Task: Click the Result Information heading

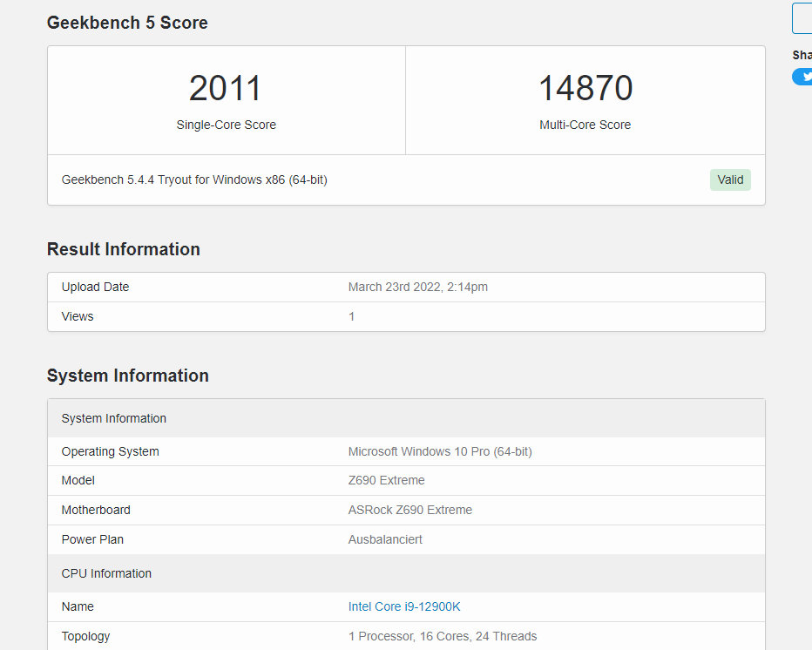Action: coord(123,249)
